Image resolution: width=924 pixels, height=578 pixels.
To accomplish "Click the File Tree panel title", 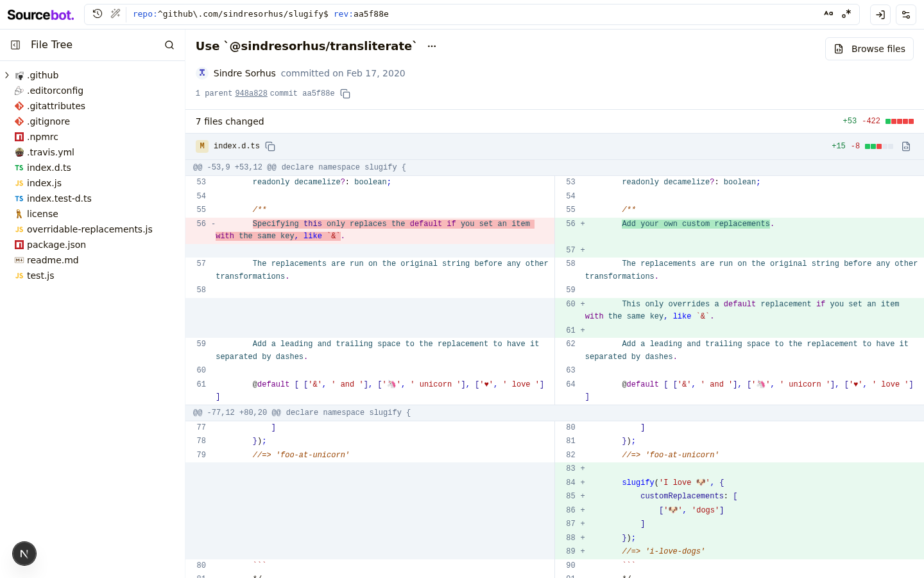I will [51, 45].
